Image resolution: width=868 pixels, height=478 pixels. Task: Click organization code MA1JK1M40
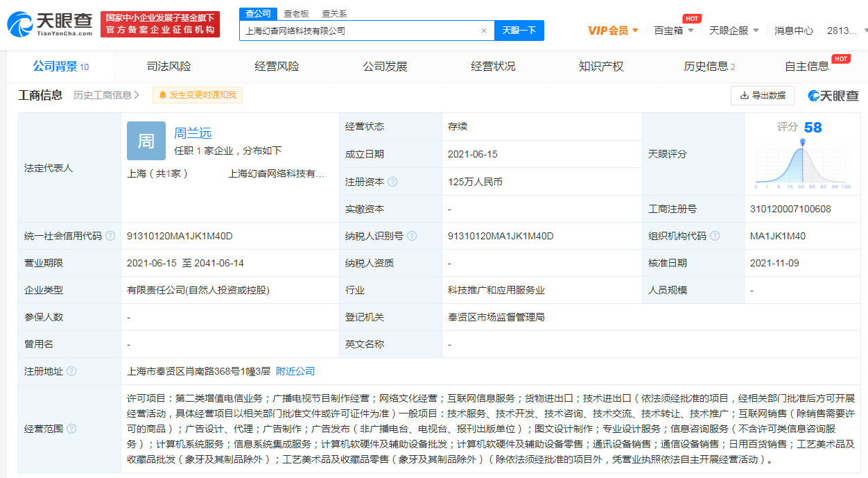pos(778,237)
